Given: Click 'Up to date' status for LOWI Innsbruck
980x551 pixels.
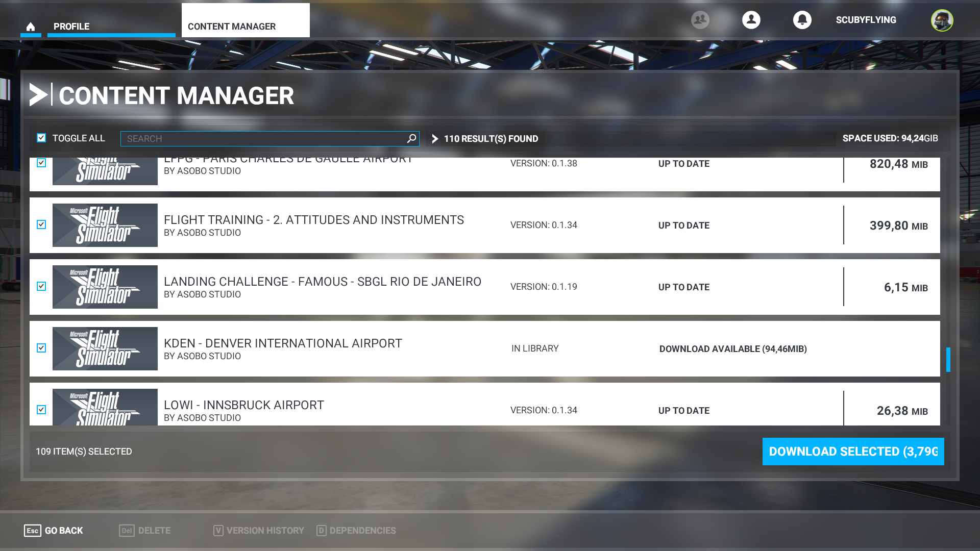Looking at the screenshot, I should point(684,411).
